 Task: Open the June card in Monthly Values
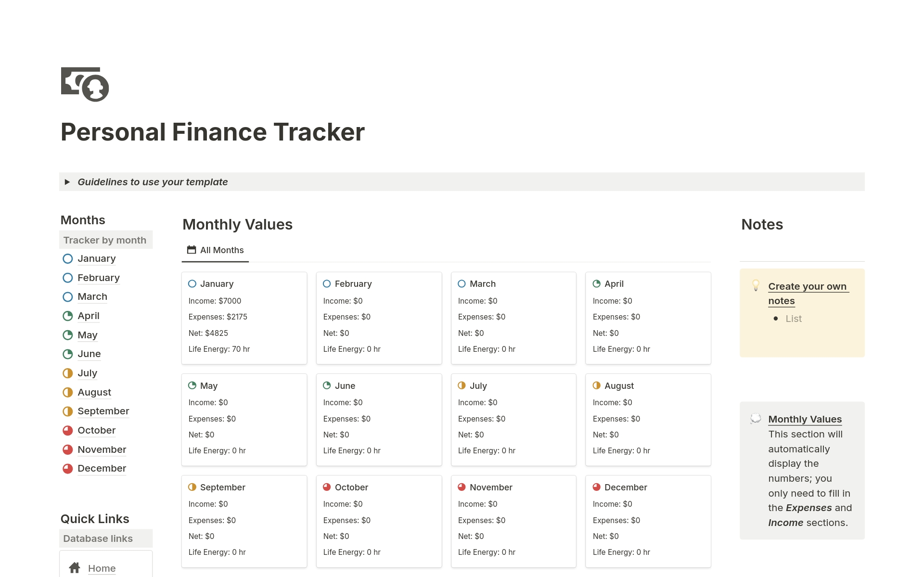pos(345,385)
